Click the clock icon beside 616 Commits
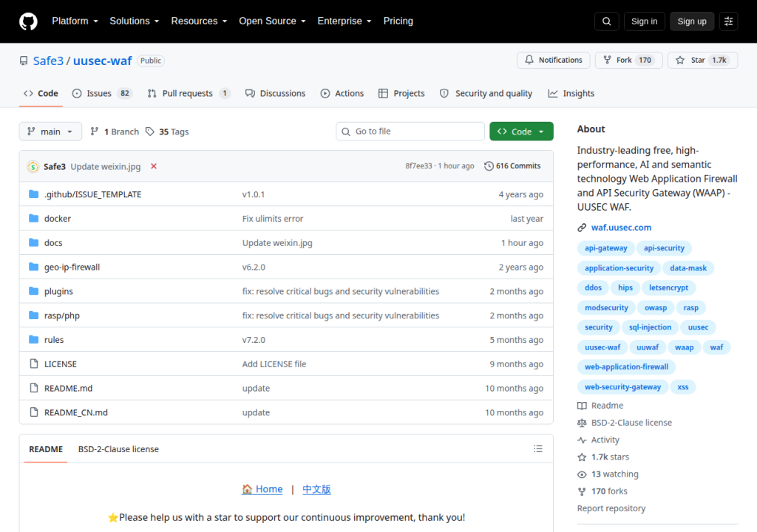The width and height of the screenshot is (757, 532). 489,166
